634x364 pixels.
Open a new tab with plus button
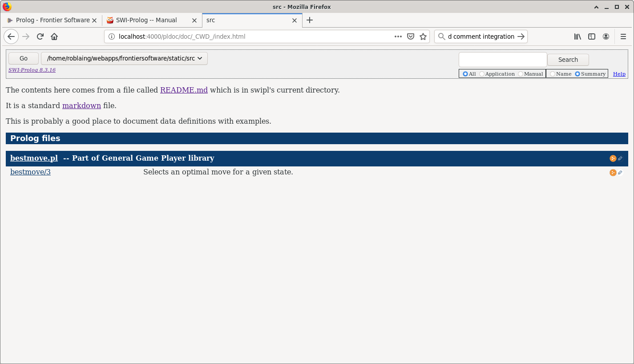click(x=310, y=20)
